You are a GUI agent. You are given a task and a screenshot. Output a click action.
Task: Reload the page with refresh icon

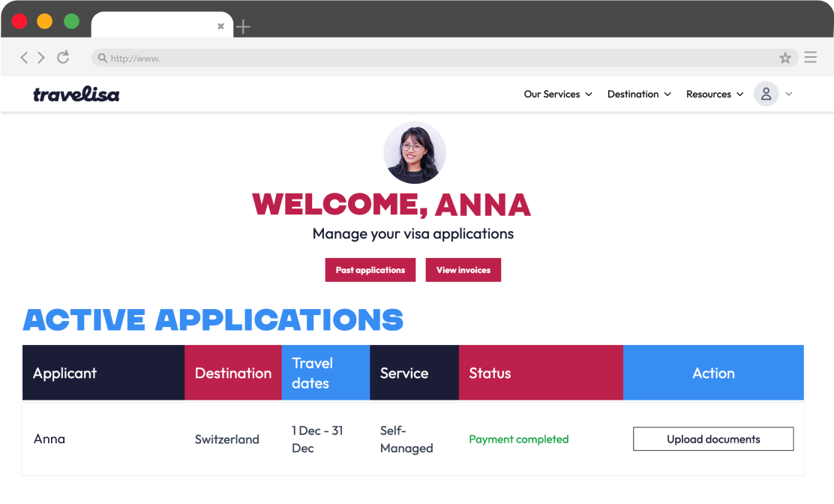point(63,57)
